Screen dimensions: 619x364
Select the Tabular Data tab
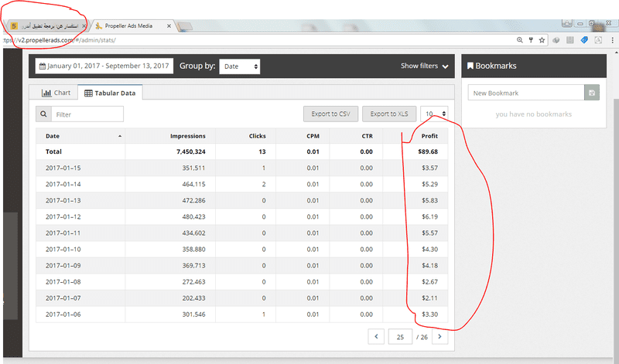[x=108, y=93]
